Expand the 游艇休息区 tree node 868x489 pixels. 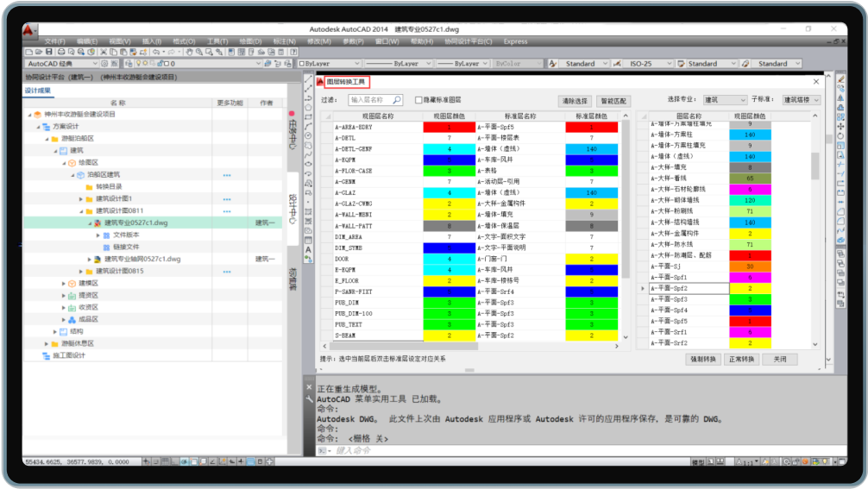click(46, 343)
